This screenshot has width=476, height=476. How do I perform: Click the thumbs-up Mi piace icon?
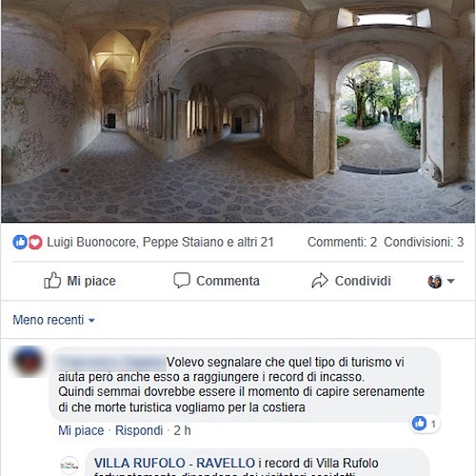[x=52, y=280]
